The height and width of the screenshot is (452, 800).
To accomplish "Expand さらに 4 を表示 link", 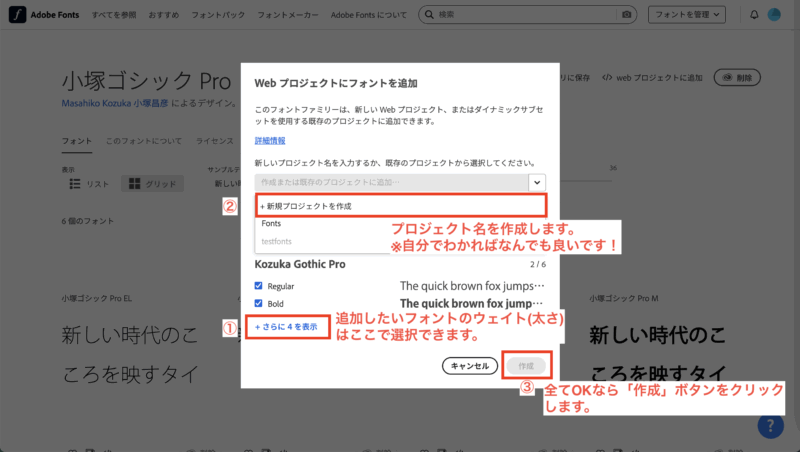I will click(x=286, y=327).
